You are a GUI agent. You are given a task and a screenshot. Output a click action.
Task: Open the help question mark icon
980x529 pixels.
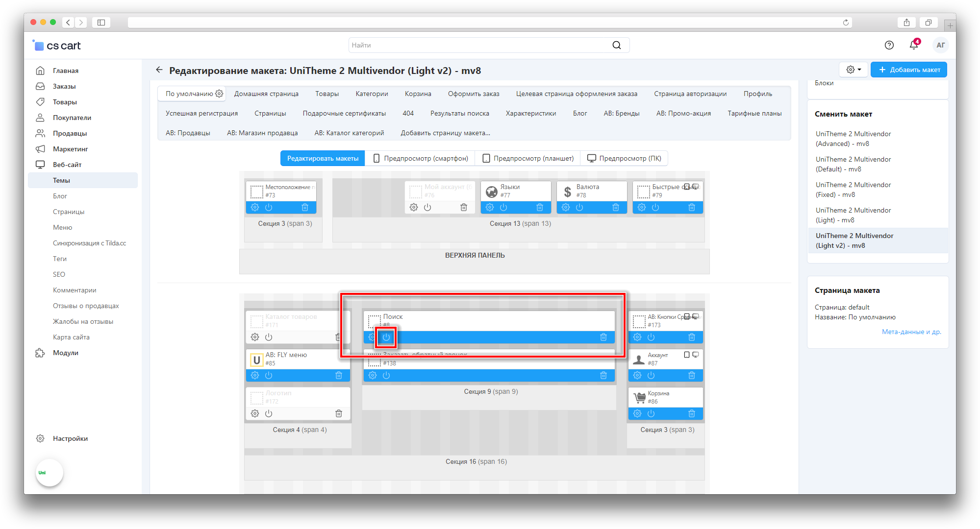click(889, 45)
